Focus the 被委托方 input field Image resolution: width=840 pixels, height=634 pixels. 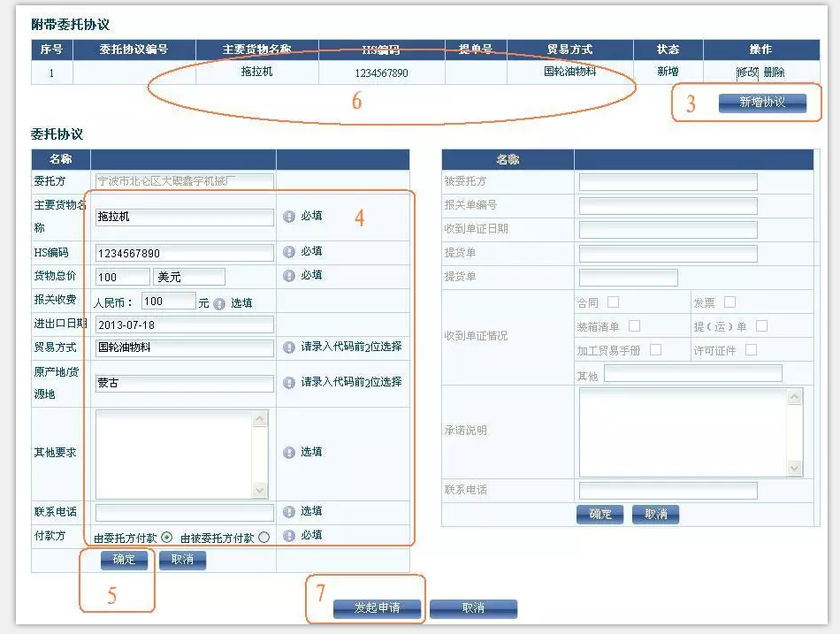(x=668, y=182)
